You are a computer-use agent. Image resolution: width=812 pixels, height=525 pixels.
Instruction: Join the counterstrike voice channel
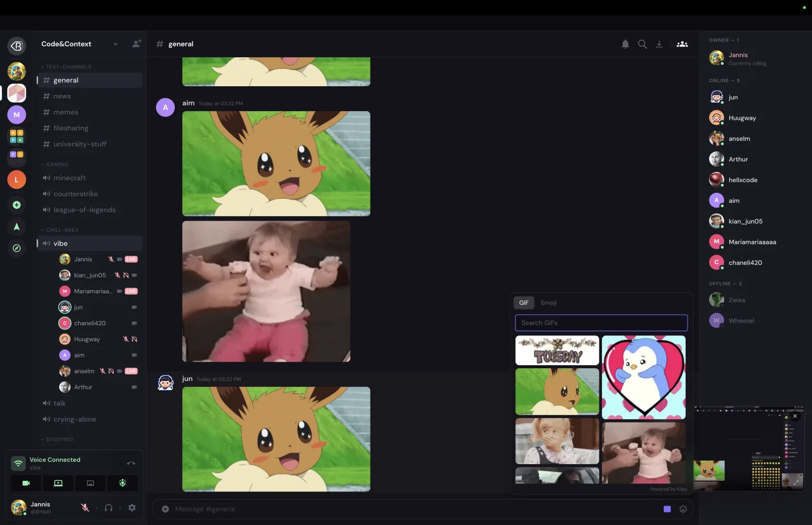(x=90, y=194)
